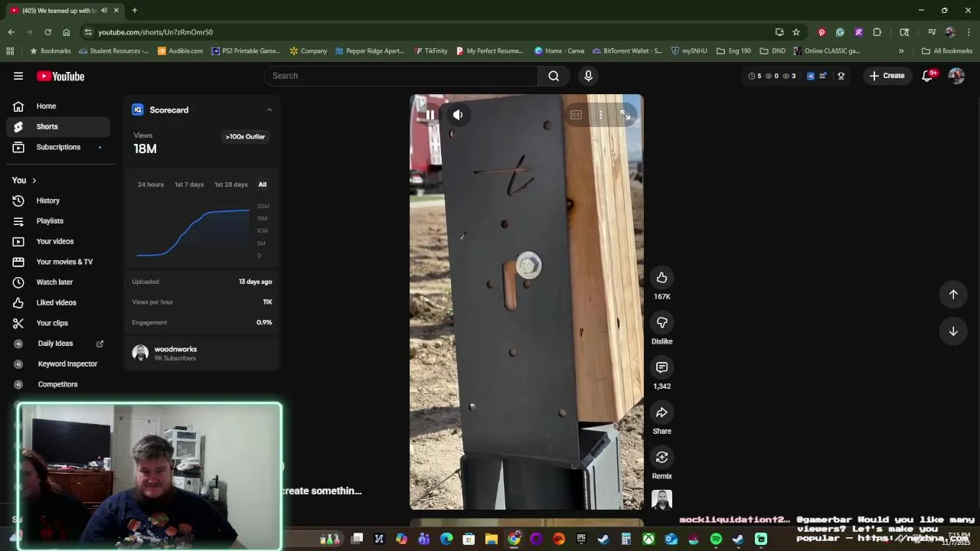
Task: Go to the previous Short
Action: coord(953,295)
